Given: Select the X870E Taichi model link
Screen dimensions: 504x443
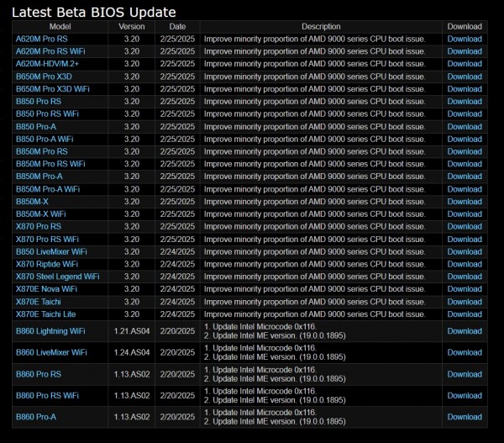Looking at the screenshot, I should 39,302.
